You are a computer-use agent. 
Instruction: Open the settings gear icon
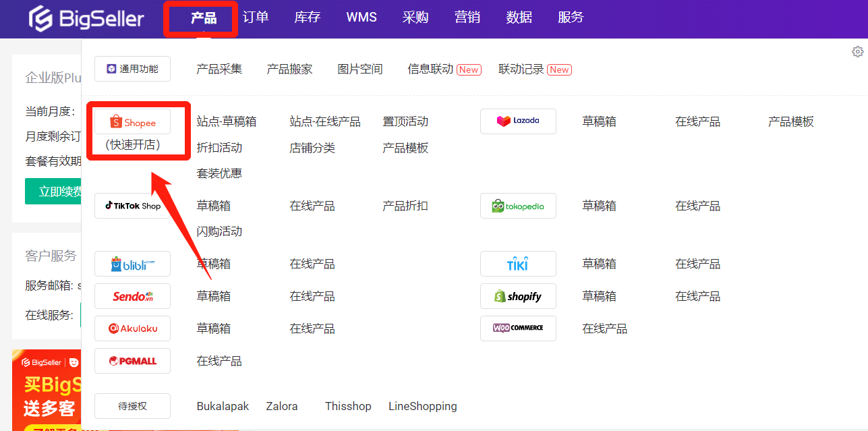click(857, 52)
